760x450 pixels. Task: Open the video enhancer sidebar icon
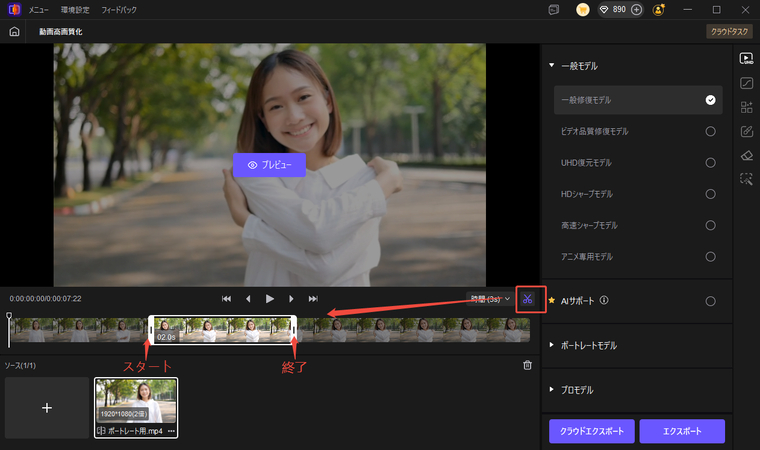pos(746,58)
